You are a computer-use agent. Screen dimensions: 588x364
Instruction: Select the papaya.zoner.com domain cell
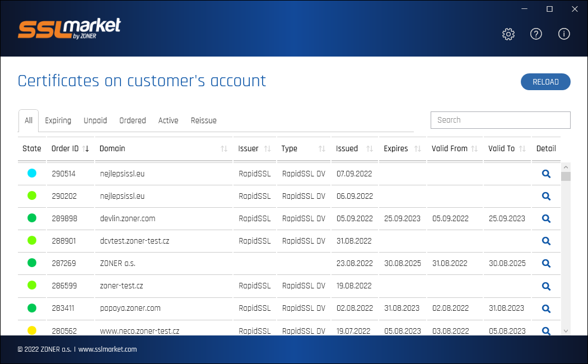point(130,309)
